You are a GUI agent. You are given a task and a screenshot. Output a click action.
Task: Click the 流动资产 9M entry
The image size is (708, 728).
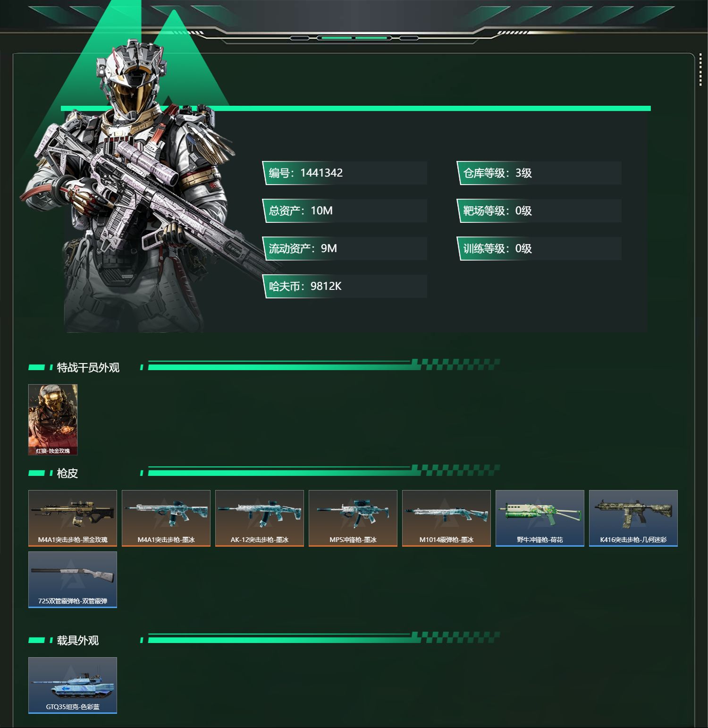coord(345,248)
